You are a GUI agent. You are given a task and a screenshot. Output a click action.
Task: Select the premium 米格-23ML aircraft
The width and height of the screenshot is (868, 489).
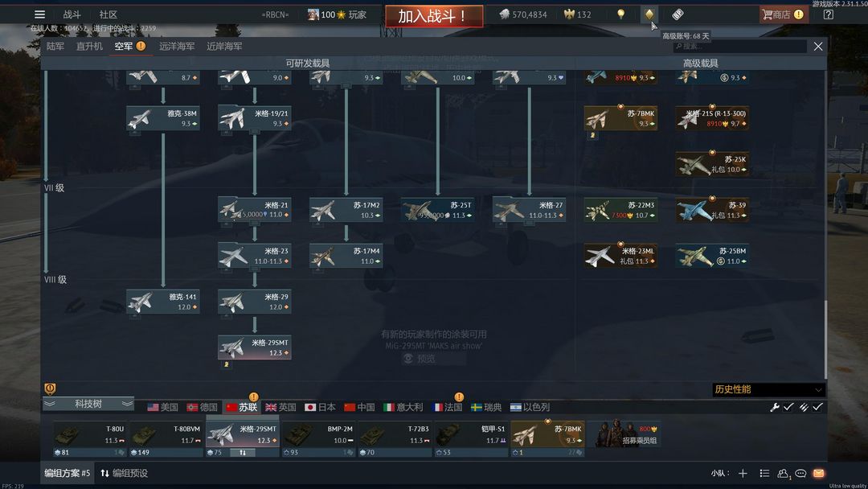pos(620,256)
